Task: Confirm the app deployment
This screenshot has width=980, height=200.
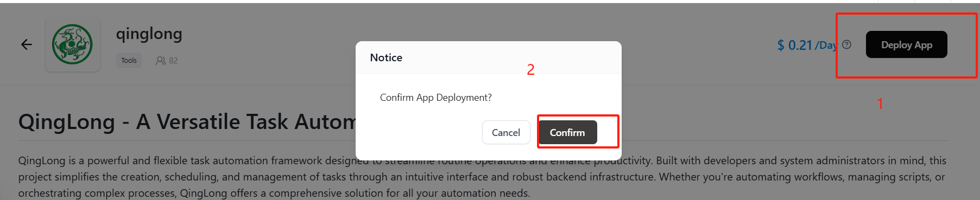Action: point(567,132)
